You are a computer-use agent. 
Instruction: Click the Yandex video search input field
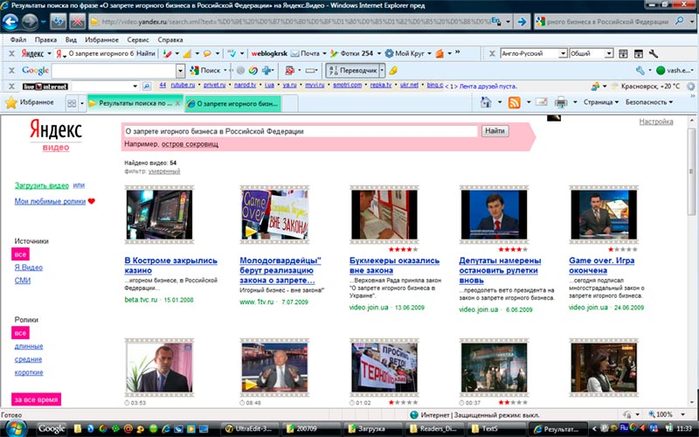pyautogui.click(x=300, y=131)
